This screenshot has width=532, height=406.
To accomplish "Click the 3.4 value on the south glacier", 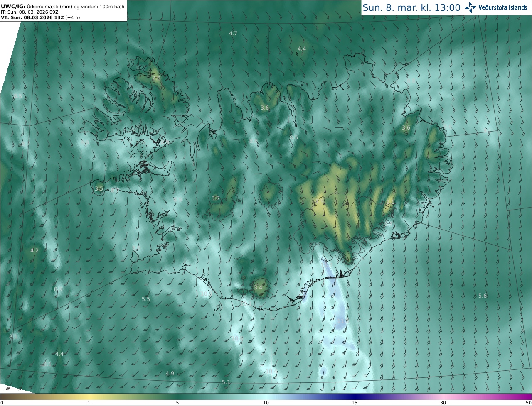I will point(258,287).
